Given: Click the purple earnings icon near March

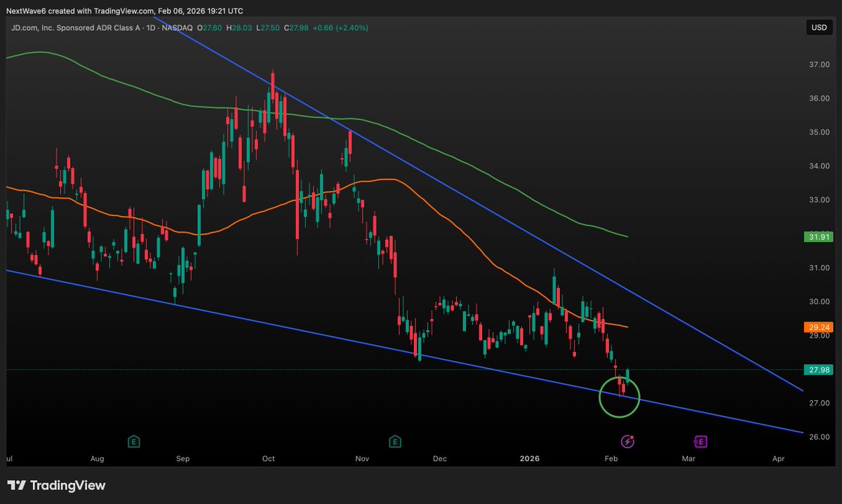Looking at the screenshot, I should click(x=700, y=442).
